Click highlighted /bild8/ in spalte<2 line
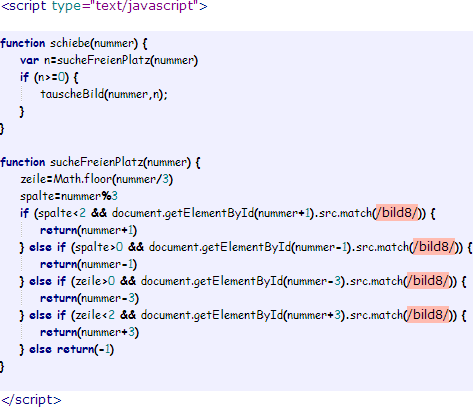Image resolution: width=473 pixels, height=407 pixels. 397,213
